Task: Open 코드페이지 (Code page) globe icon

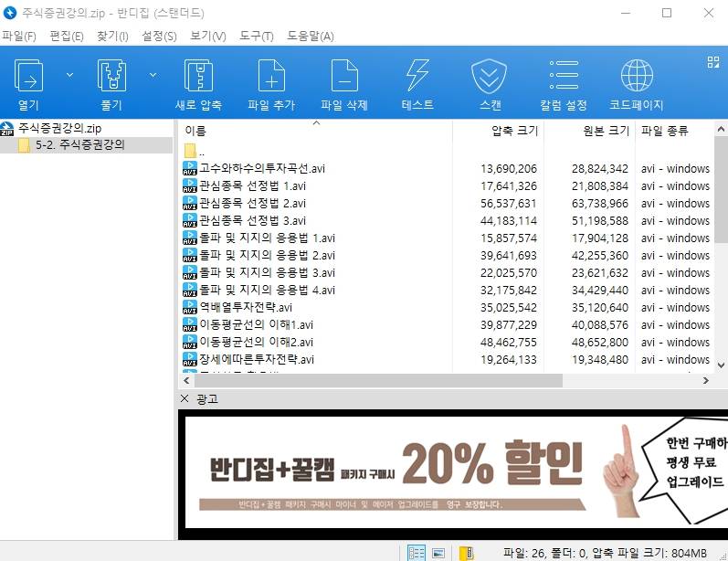Action: (637, 76)
